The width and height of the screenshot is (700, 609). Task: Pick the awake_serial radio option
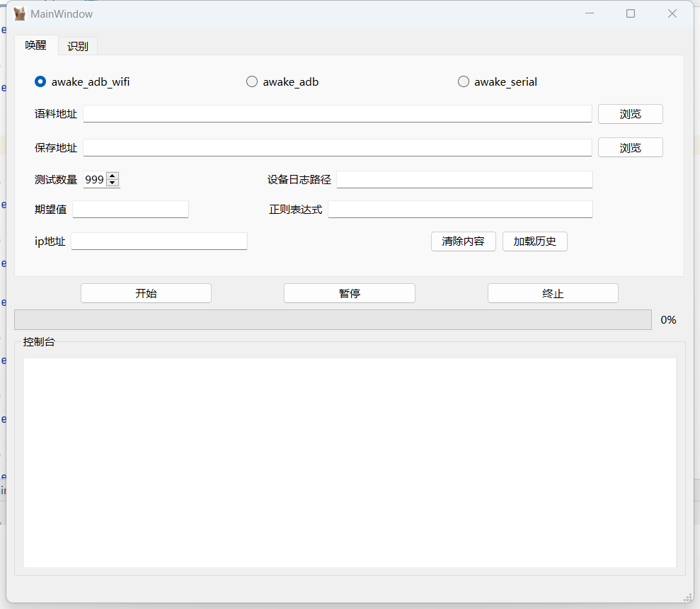coord(464,82)
